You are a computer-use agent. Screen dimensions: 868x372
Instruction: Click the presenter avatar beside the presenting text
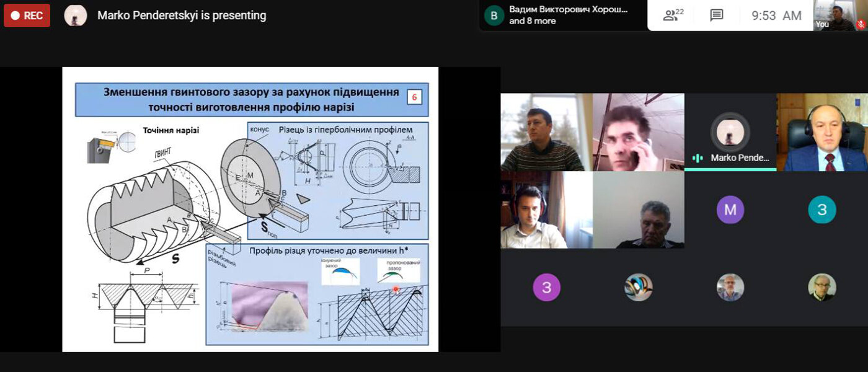(76, 15)
